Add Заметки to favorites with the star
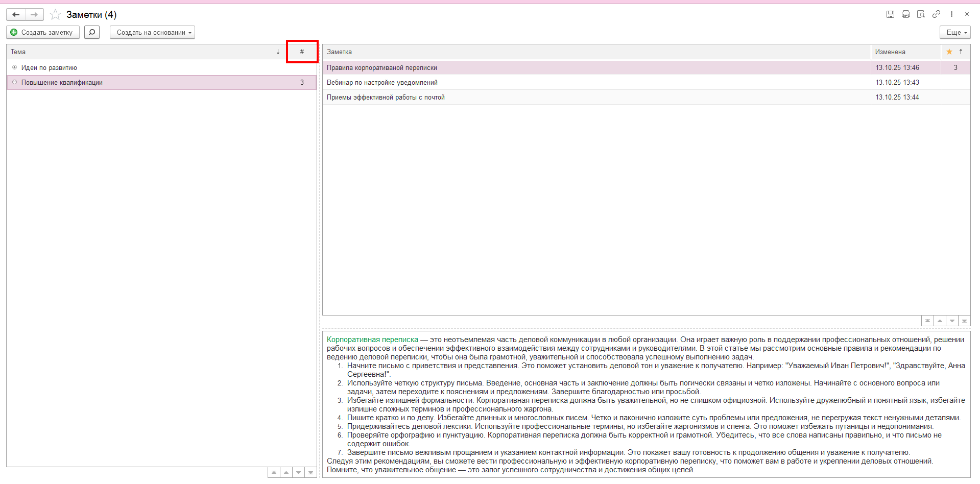Image resolution: width=980 pixels, height=484 pixels. point(55,15)
